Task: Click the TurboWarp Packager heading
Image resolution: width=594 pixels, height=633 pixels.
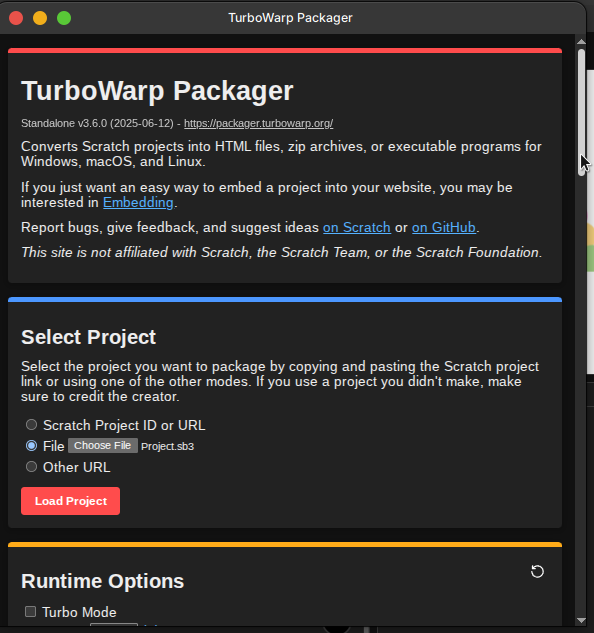Action: tap(157, 91)
